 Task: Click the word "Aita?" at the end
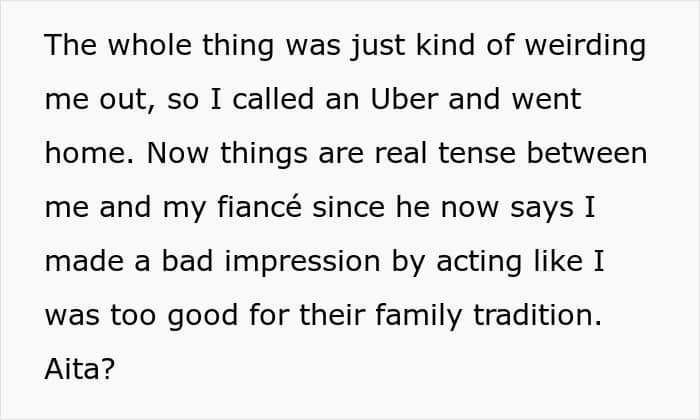[x=80, y=370]
